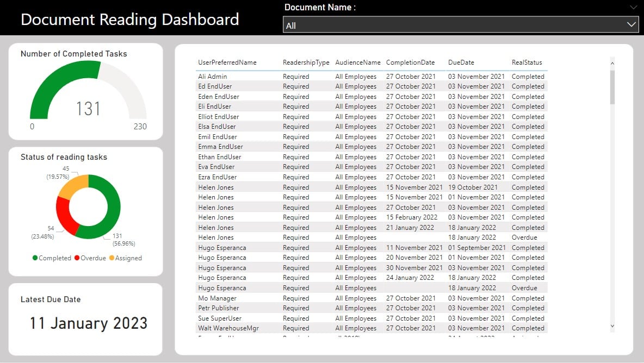Select the Overdue row for Hugo Esperanca
644x363 pixels.
point(326,287)
